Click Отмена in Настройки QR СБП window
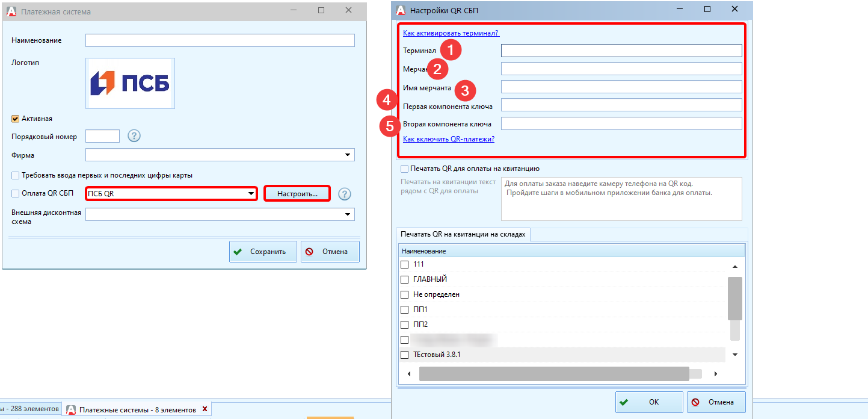The height and width of the screenshot is (419, 868). pos(716,402)
